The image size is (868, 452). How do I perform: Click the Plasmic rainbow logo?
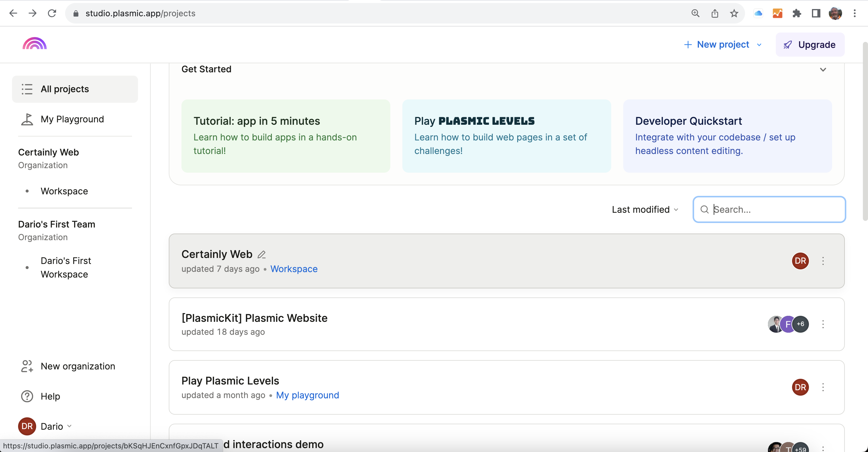[34, 44]
